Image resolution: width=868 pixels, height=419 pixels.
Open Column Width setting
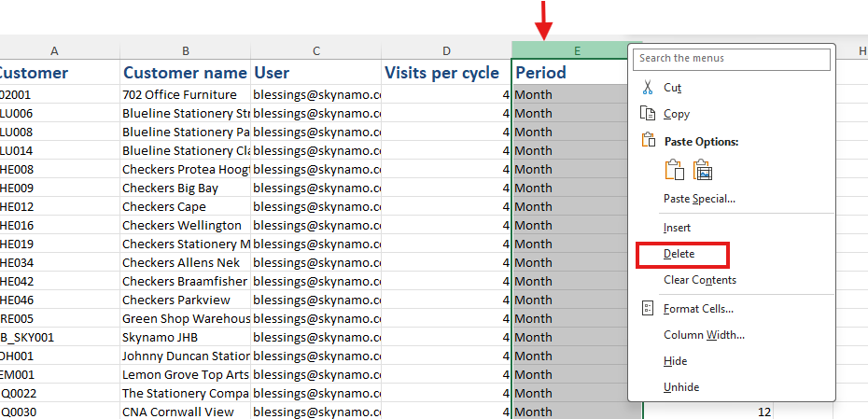[703, 335]
